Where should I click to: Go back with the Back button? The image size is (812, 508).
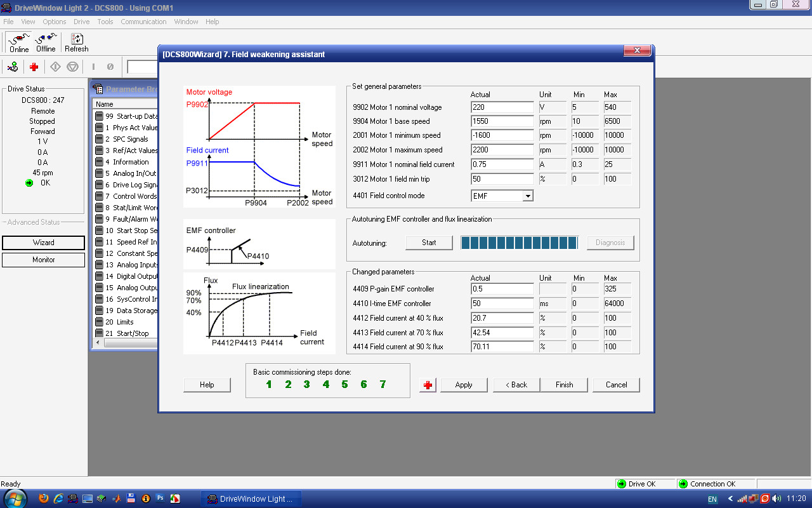coord(516,385)
